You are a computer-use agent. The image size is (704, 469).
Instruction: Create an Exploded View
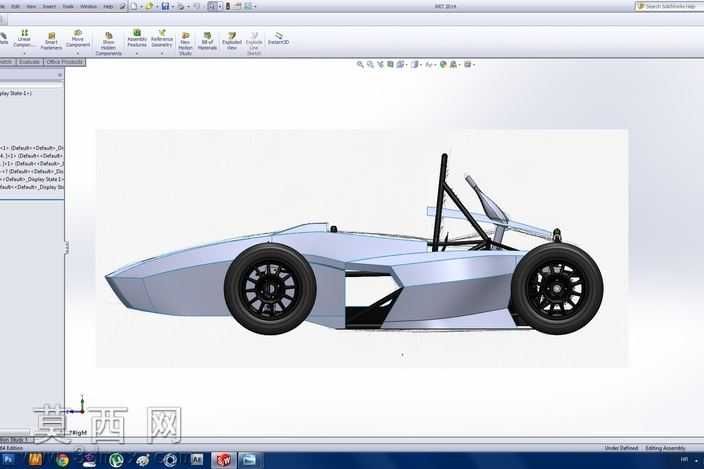click(x=232, y=41)
